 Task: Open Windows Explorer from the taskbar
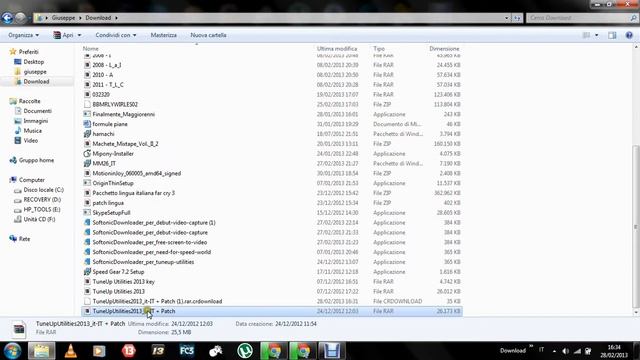[x=41, y=351]
